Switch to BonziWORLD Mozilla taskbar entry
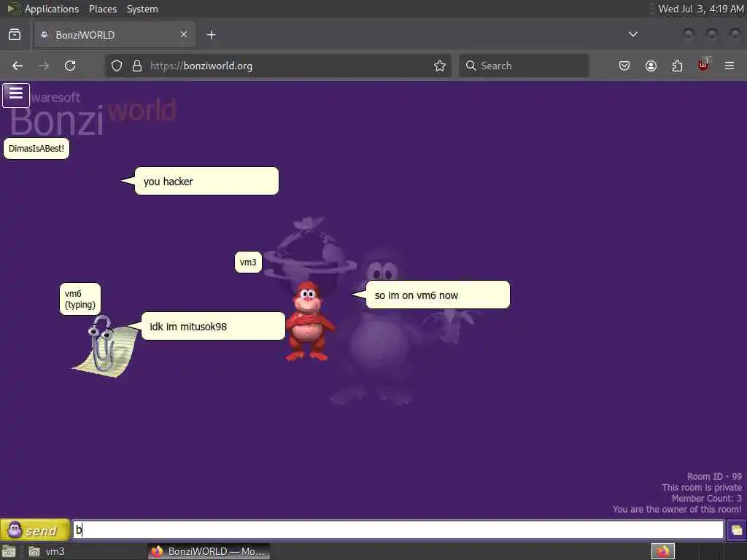This screenshot has width=747, height=560. [x=209, y=551]
